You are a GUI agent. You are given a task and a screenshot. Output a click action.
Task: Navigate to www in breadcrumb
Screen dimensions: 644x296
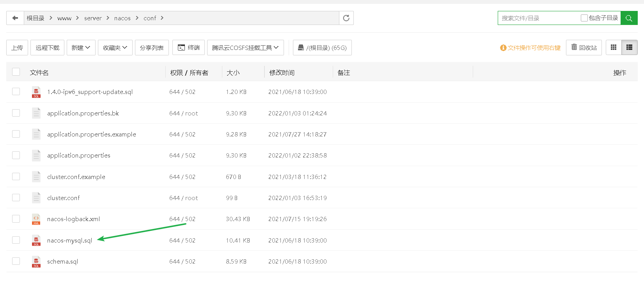click(x=64, y=18)
